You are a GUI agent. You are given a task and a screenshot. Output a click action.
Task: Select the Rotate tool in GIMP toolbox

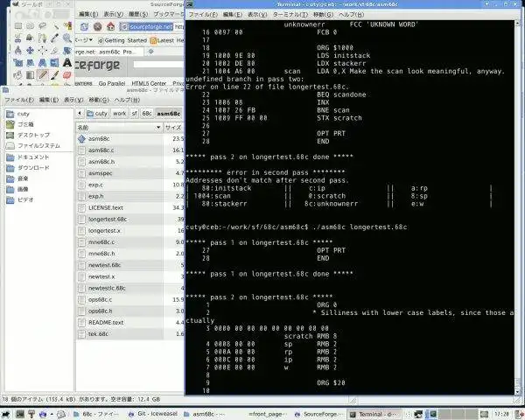point(67,50)
